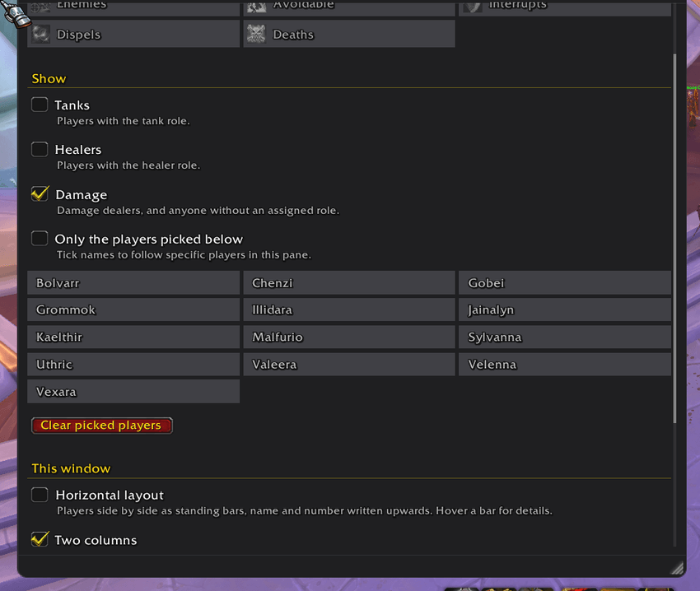
Task: Switch to the Enemies tab
Action: click(133, 8)
